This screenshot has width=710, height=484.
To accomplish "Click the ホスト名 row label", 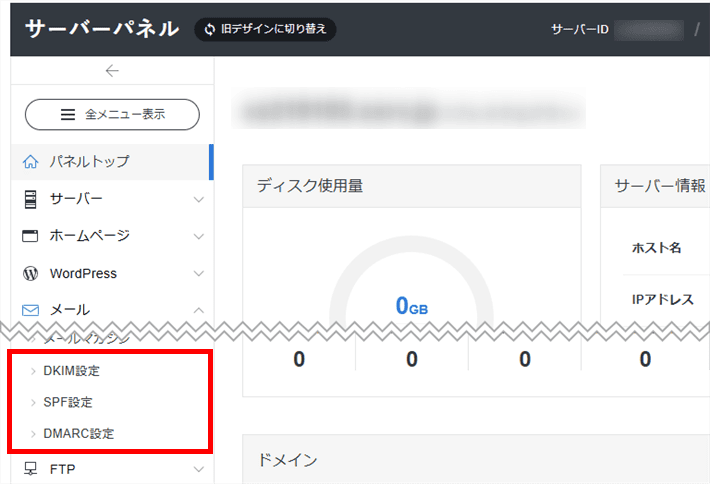I will [657, 248].
